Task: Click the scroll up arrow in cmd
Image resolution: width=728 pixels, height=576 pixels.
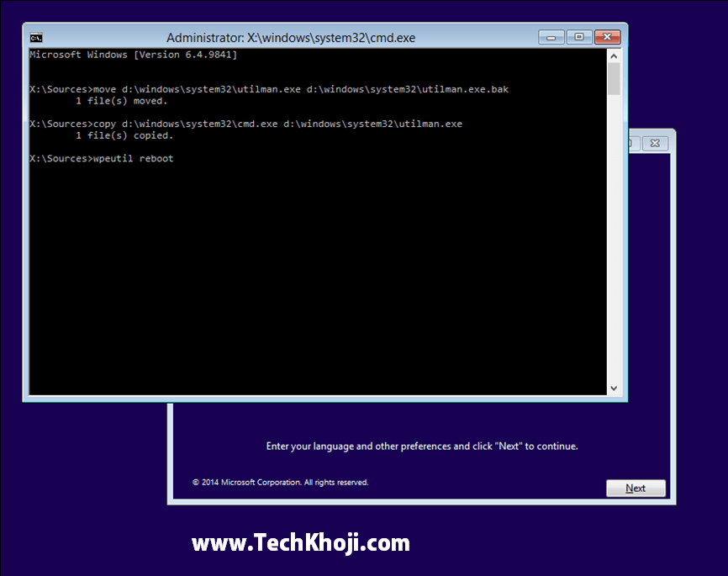Action: pyautogui.click(x=614, y=56)
